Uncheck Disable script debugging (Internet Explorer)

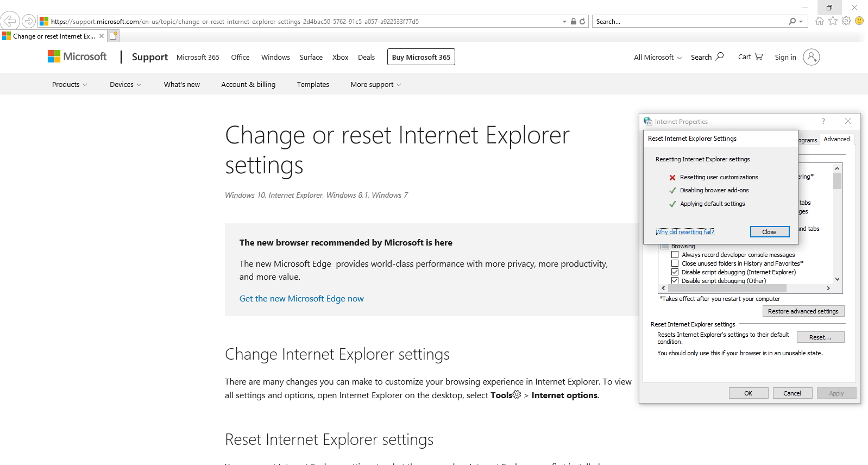pyautogui.click(x=675, y=272)
